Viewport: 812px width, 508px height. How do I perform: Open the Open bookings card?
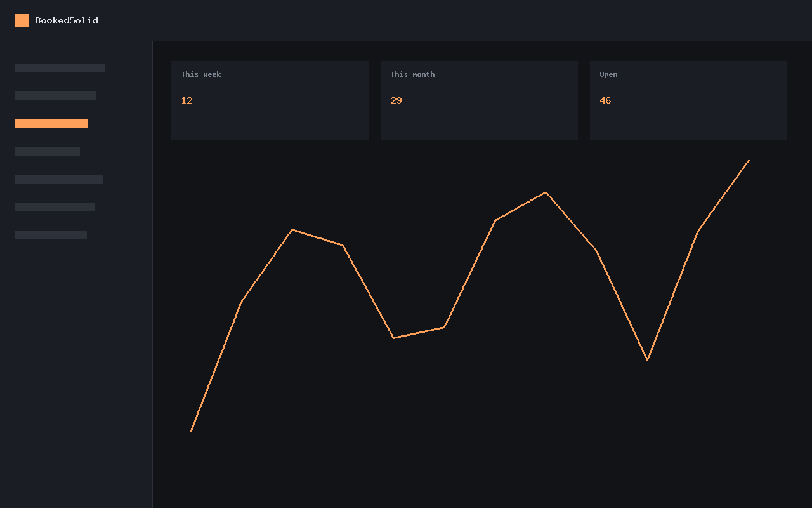[x=688, y=100]
